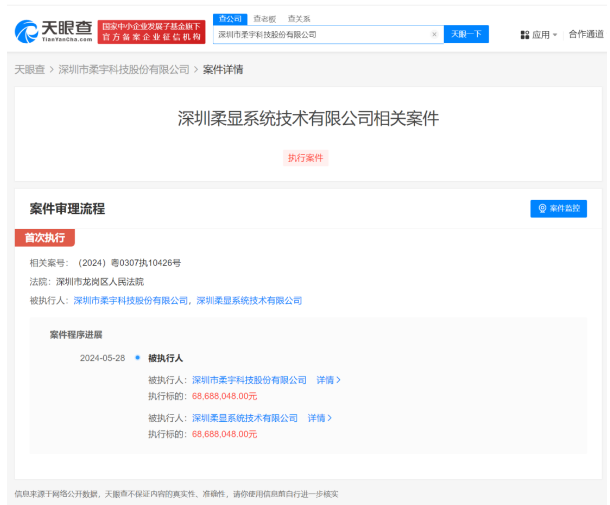Image resolution: width=610 pixels, height=505 pixels.
Task: Click second 执行标的 amount under 深圳柔显系统技术有限公司
Action: (224, 434)
